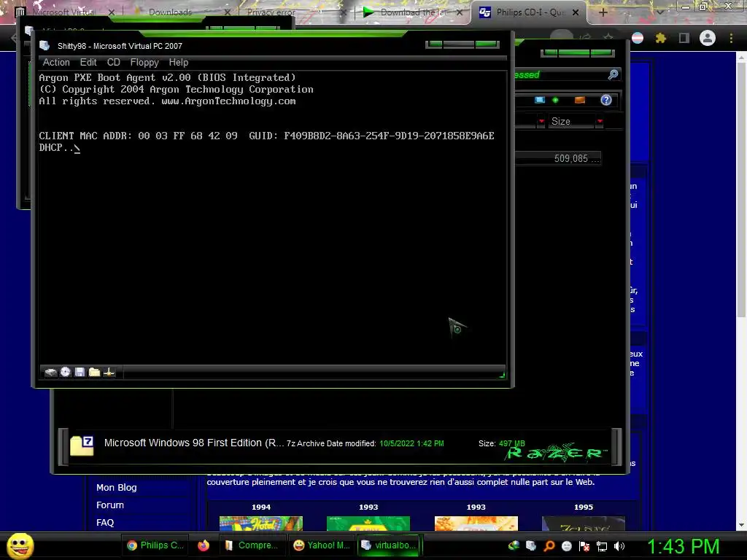Click the Size column header
Screen dimensions: 747x560
coord(570,122)
